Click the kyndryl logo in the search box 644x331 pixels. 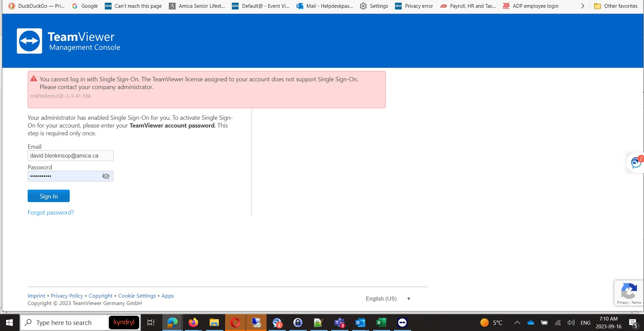click(x=124, y=322)
